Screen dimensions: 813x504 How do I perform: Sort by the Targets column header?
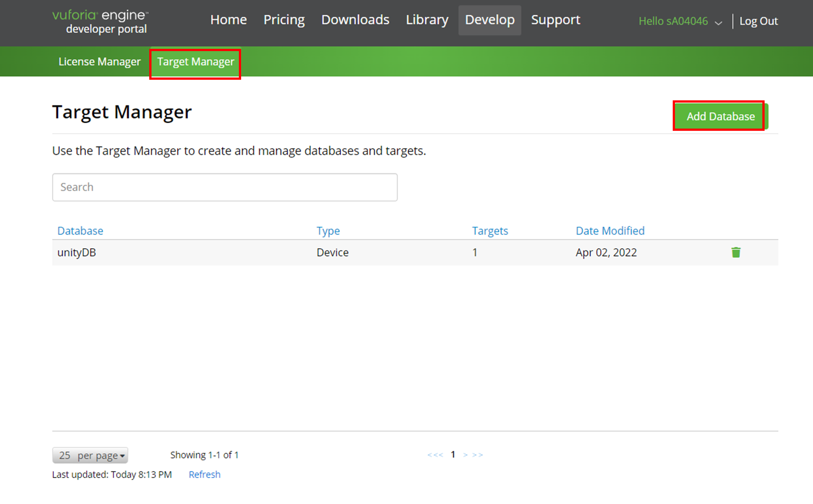click(490, 231)
